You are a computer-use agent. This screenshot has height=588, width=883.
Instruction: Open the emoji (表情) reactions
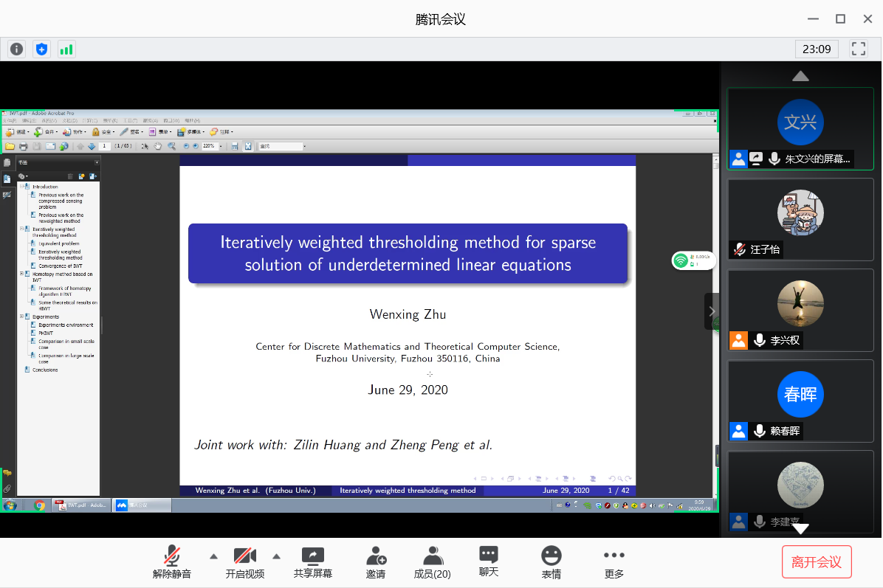click(551, 562)
